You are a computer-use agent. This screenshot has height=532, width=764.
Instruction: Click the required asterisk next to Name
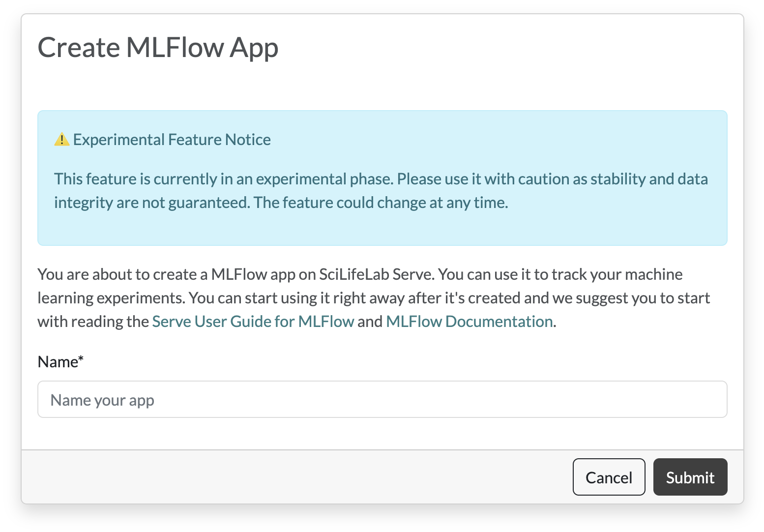click(81, 359)
